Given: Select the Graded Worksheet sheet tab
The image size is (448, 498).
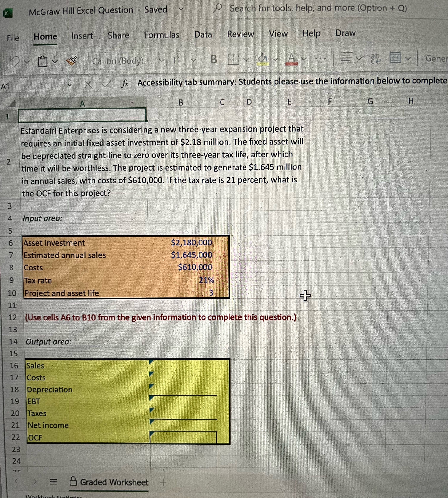Looking at the screenshot, I should point(109,482).
